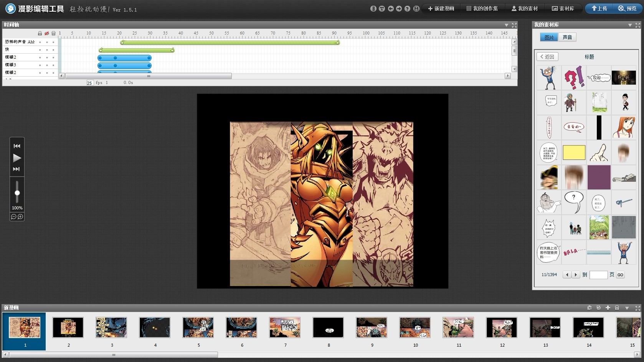The height and width of the screenshot is (362, 644).
Task: Click the text T icon in top toolbar
Action: click(x=382, y=8)
